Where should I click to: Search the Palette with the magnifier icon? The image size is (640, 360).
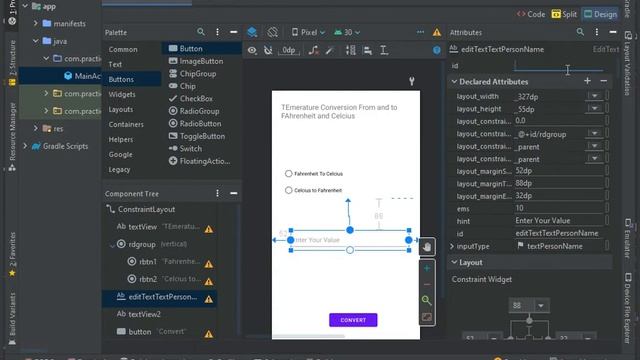(200, 32)
